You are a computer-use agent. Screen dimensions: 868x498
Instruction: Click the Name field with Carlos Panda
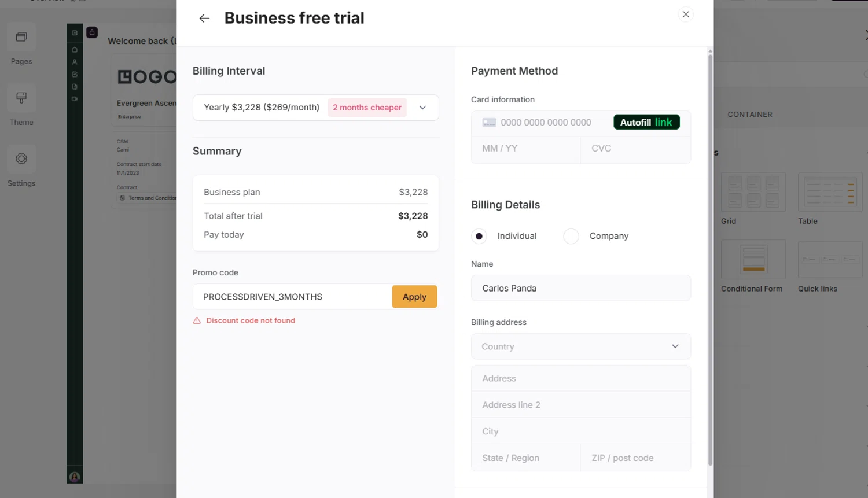click(580, 288)
